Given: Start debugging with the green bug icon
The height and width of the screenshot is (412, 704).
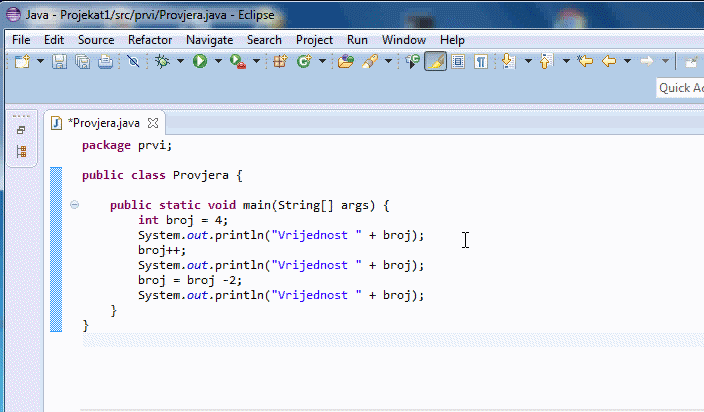Looking at the screenshot, I should click(x=163, y=62).
